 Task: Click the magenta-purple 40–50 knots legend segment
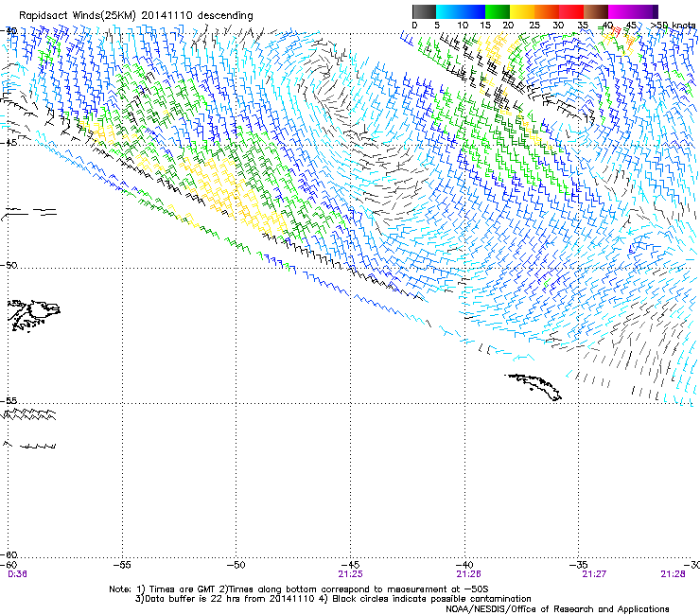pyautogui.click(x=633, y=11)
